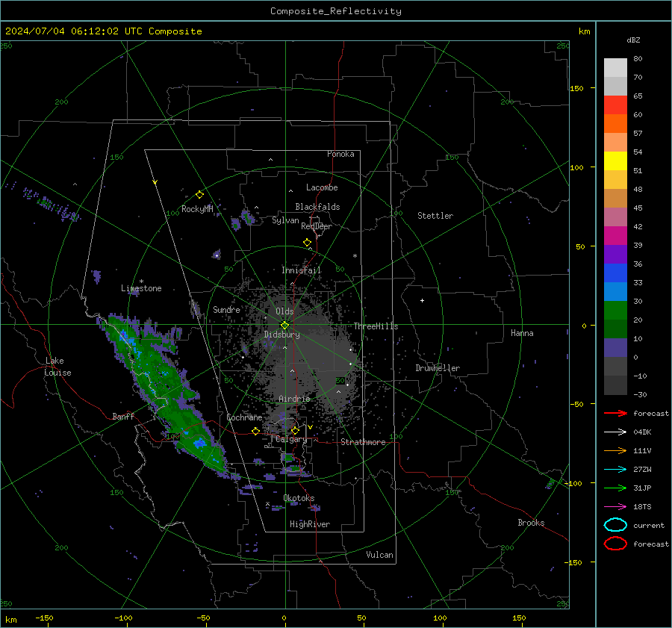The height and width of the screenshot is (628, 672).
Task: Select the 33 dBZ blue color swatch
Action: coord(615,273)
